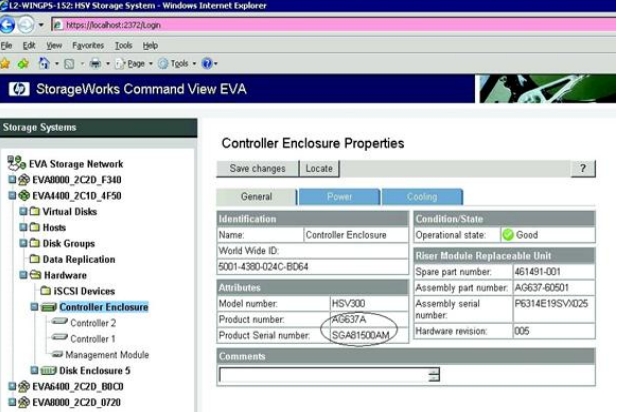Select EVA4400_2C1D_4F50 storage system
The width and height of the screenshot is (617, 412).
click(x=77, y=196)
